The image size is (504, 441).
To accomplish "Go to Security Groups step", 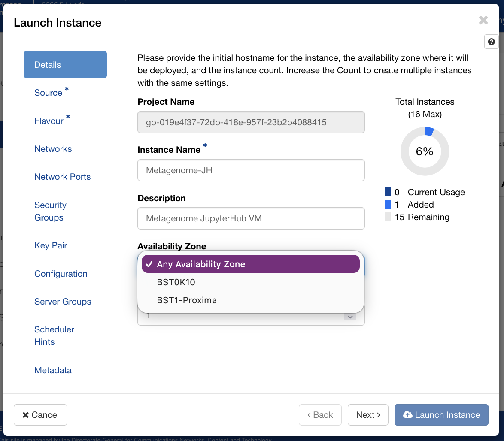I will (x=51, y=211).
